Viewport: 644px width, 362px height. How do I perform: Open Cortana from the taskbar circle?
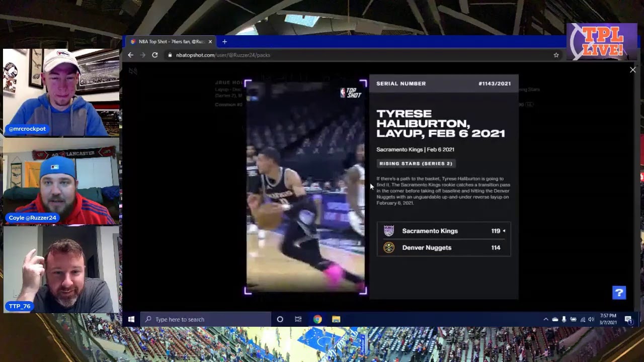(280, 319)
